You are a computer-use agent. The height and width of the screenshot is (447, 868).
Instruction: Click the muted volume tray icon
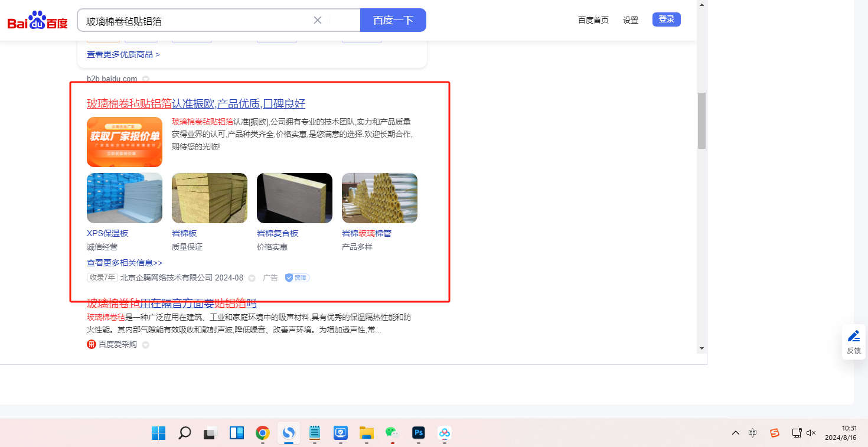point(811,433)
